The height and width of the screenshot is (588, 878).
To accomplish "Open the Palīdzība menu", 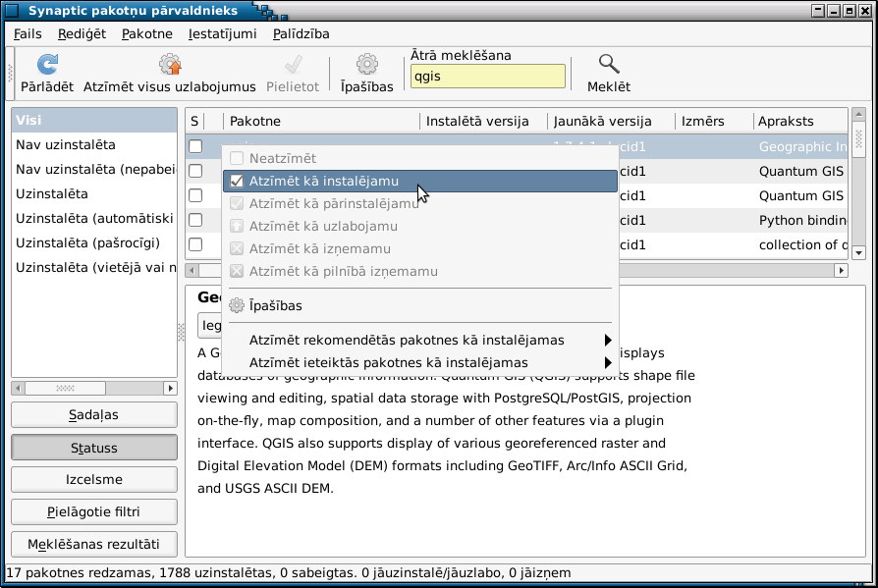I will pos(302,34).
